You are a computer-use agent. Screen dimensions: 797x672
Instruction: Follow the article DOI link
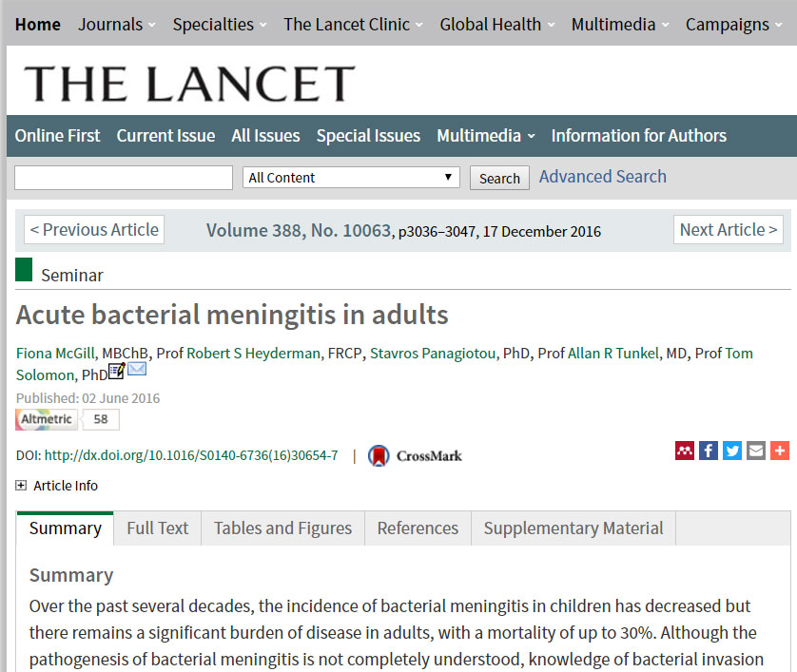click(x=191, y=455)
